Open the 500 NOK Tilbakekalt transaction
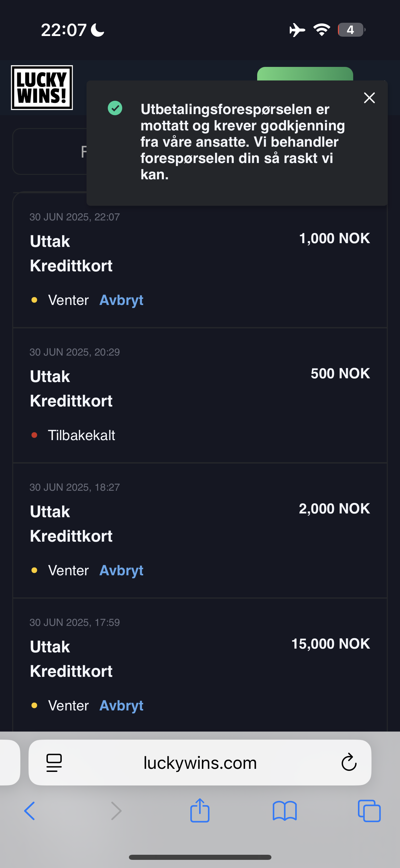 click(x=200, y=395)
